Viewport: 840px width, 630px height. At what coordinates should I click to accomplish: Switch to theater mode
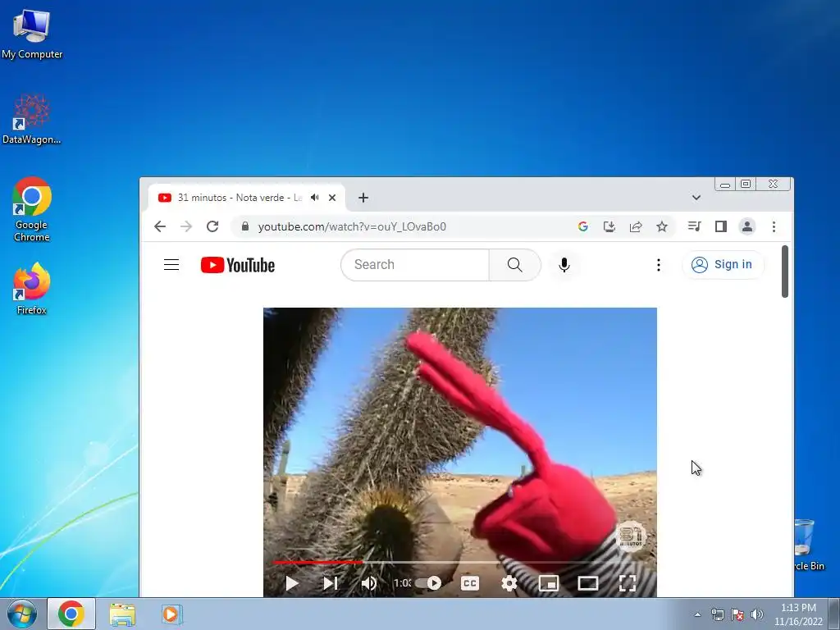[587, 583]
